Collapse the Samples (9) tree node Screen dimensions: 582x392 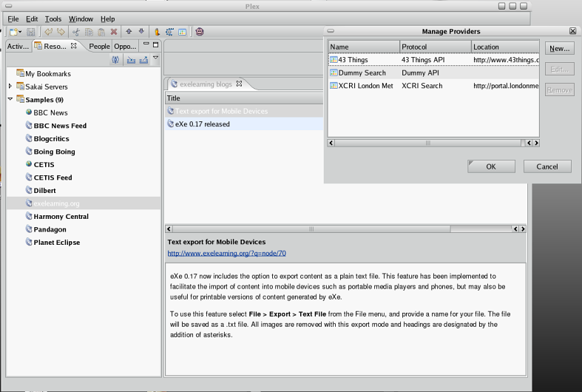click(10, 99)
